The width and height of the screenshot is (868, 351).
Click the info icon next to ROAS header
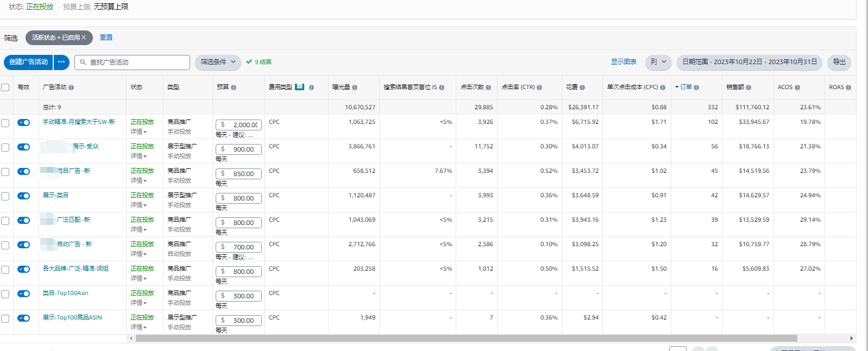click(848, 87)
